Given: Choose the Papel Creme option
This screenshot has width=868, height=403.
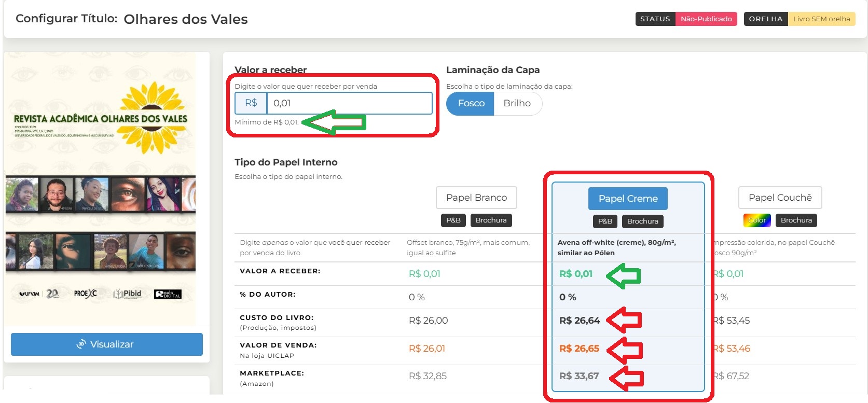Looking at the screenshot, I should tap(628, 199).
